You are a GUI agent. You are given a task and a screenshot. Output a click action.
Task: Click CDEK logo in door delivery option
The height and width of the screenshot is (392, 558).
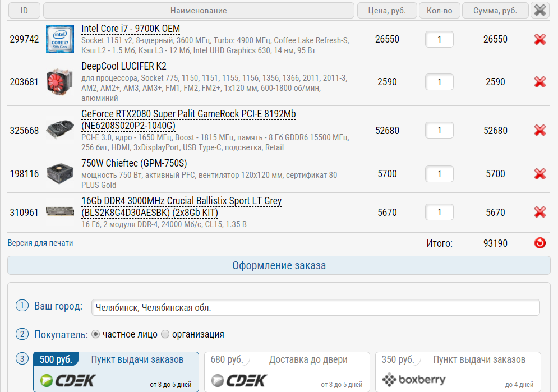tap(239, 381)
